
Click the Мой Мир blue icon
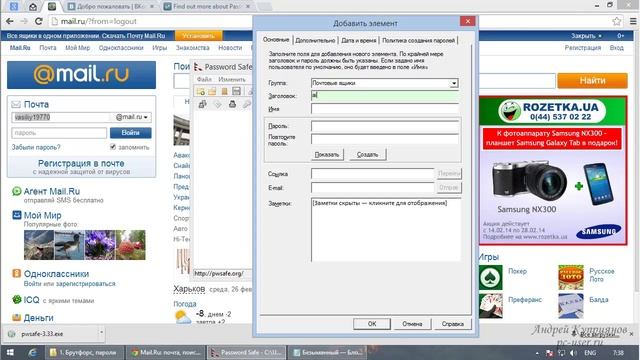(x=16, y=215)
